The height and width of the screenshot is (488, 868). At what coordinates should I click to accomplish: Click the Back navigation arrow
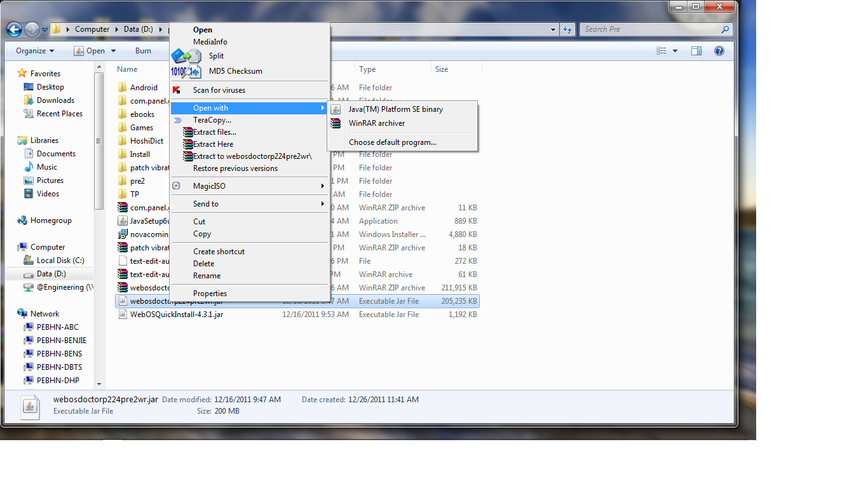pos(14,29)
